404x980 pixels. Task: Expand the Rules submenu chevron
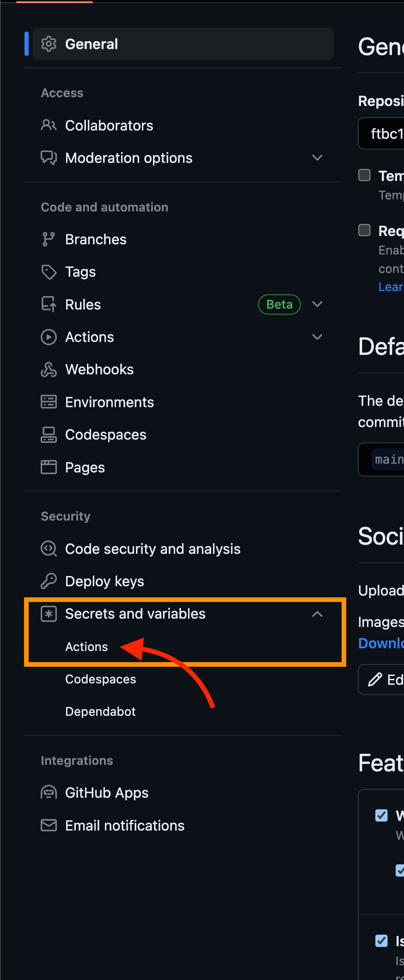coord(317,304)
